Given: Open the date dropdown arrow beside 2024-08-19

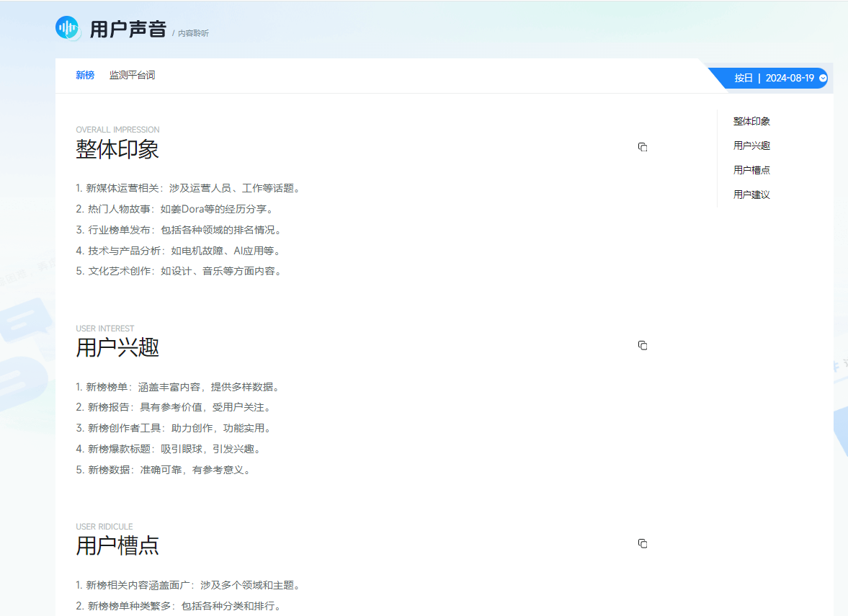Looking at the screenshot, I should 823,78.
